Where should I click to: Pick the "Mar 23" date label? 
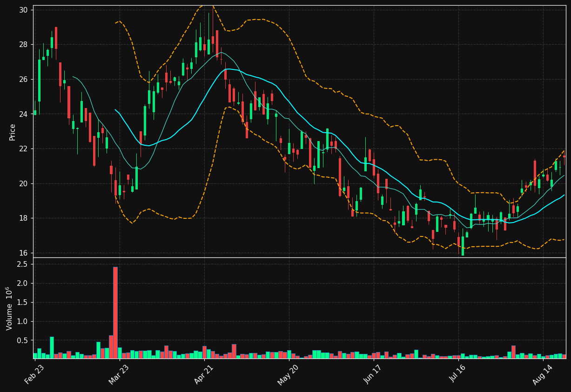click(119, 375)
